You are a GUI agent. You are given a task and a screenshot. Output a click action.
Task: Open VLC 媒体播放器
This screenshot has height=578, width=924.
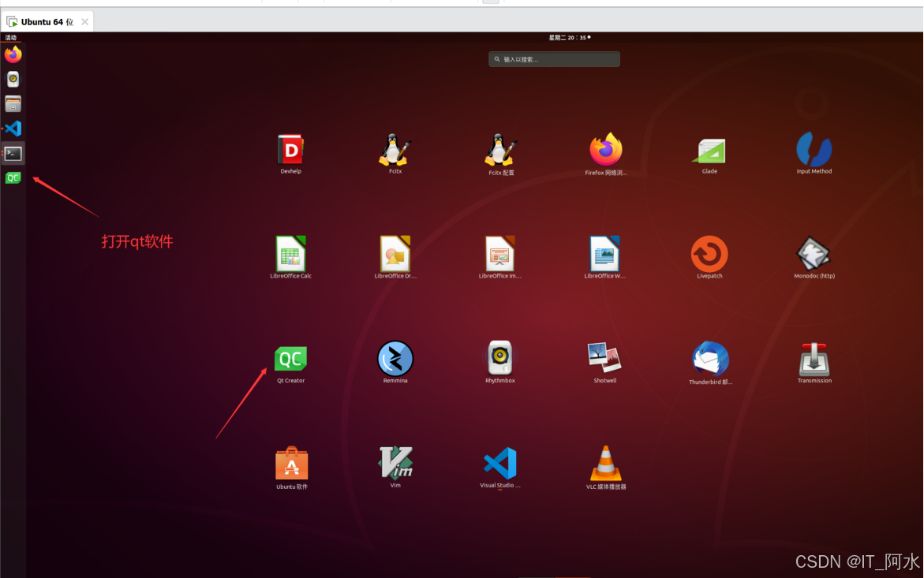pyautogui.click(x=605, y=463)
